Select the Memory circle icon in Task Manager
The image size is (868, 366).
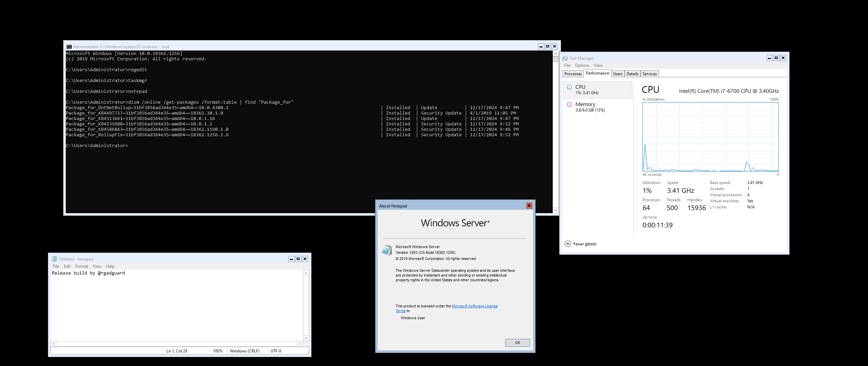569,104
